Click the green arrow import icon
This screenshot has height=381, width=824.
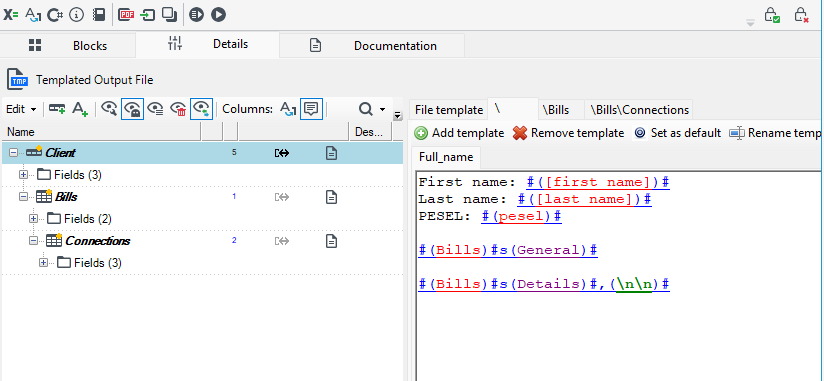click(x=148, y=15)
